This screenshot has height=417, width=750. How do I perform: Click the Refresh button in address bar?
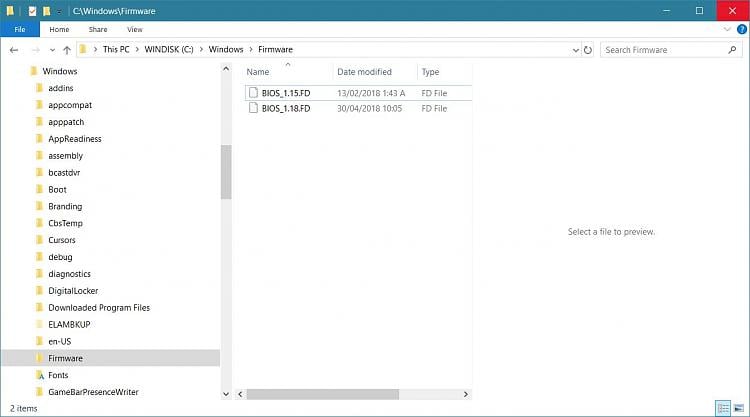(x=588, y=50)
